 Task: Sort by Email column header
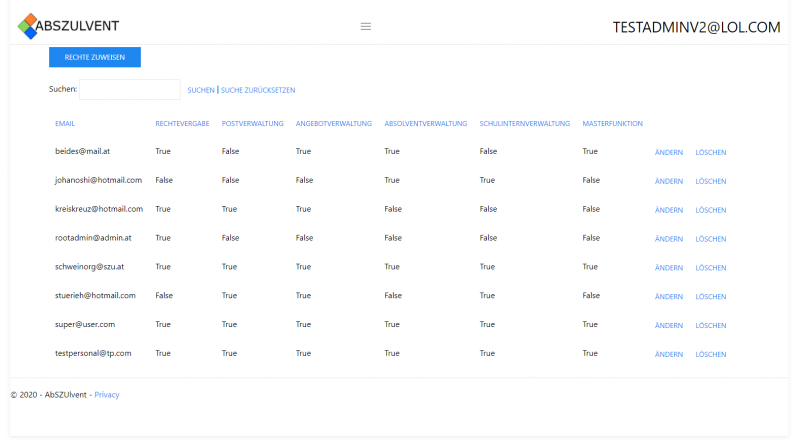[x=65, y=123]
